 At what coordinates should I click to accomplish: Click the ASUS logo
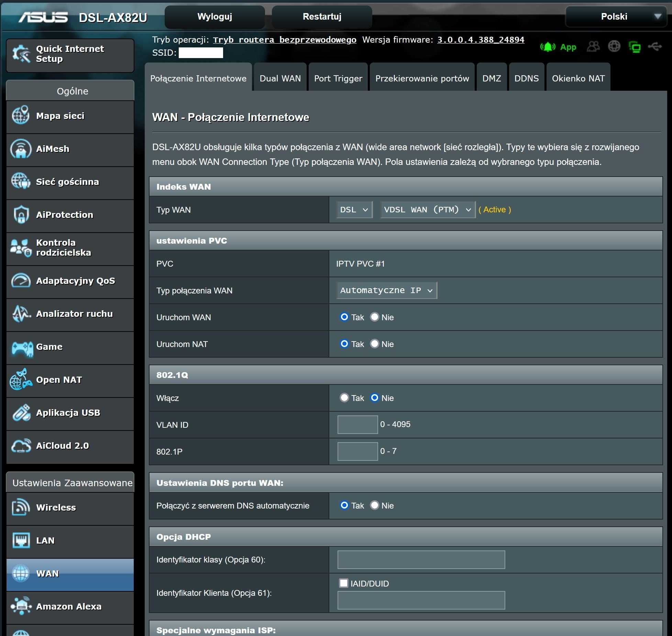pyautogui.click(x=43, y=17)
